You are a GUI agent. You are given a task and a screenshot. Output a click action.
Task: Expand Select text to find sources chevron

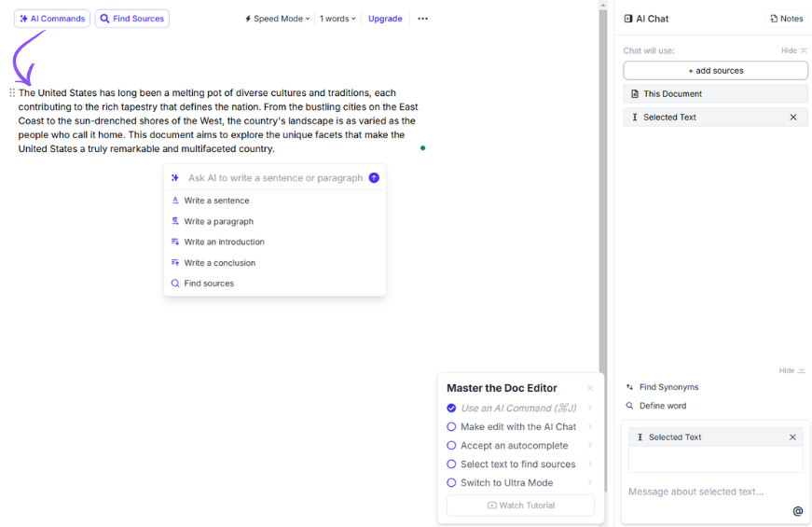pyautogui.click(x=590, y=465)
